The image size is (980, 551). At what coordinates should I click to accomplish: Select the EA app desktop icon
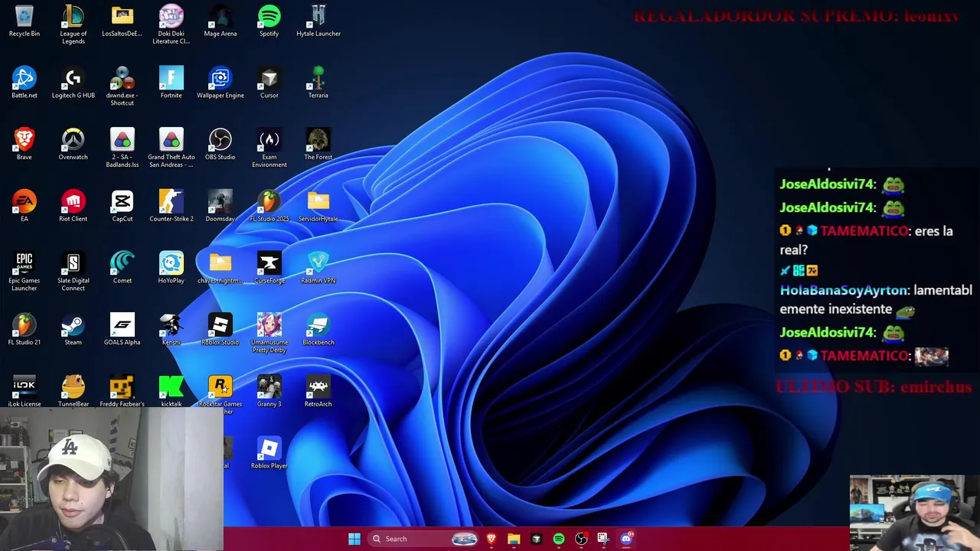tap(24, 206)
